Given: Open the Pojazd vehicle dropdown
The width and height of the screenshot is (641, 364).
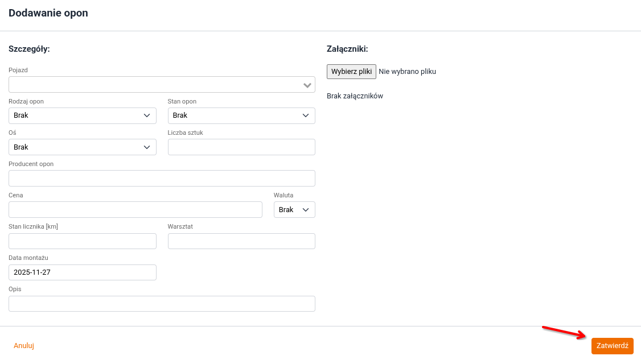Looking at the screenshot, I should point(154,85).
